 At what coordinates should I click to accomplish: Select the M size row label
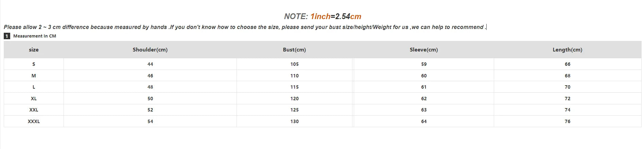click(34, 76)
